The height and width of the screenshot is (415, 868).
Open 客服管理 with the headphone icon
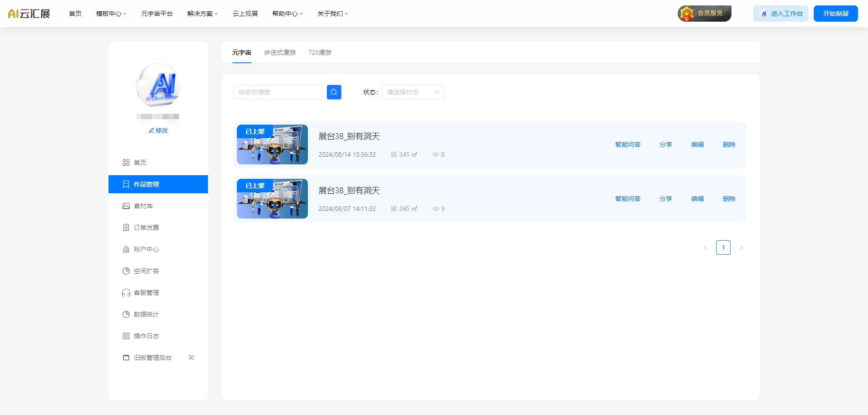click(146, 293)
